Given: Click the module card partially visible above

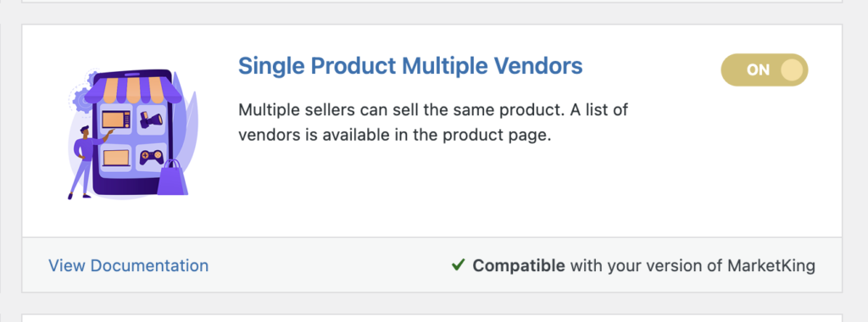Looking at the screenshot, I should (x=431, y=2).
